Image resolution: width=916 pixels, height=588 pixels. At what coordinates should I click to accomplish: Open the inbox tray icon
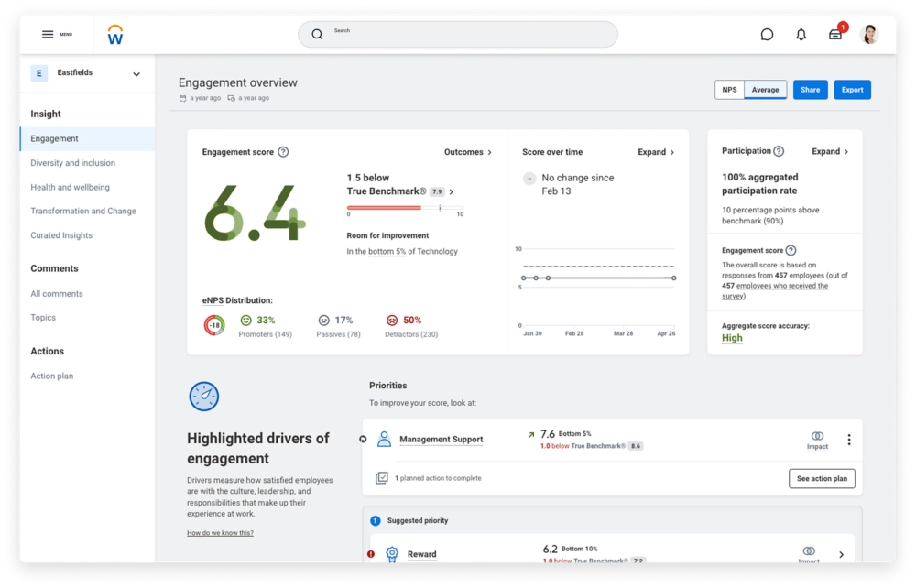point(835,35)
